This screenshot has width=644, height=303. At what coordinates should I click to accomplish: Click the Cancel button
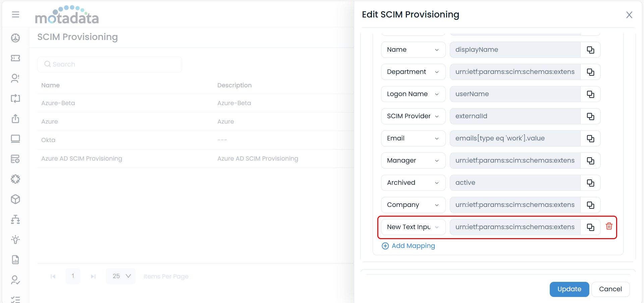point(610,289)
